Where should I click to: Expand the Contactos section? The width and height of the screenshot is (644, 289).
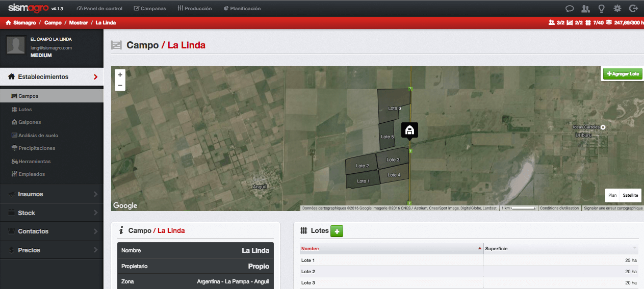coord(51,231)
